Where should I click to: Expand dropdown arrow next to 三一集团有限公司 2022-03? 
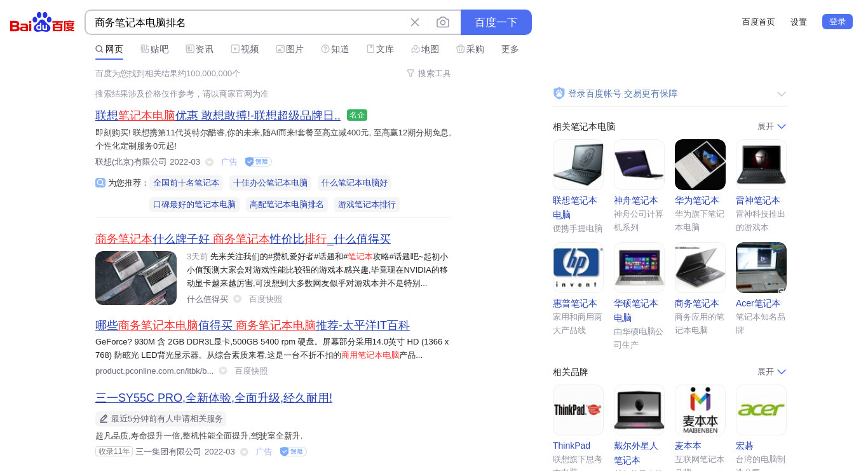pos(244,452)
